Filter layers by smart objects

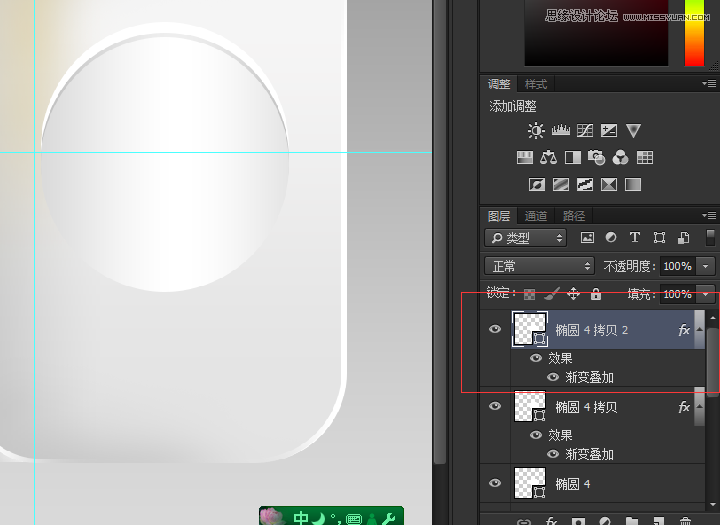pos(683,237)
